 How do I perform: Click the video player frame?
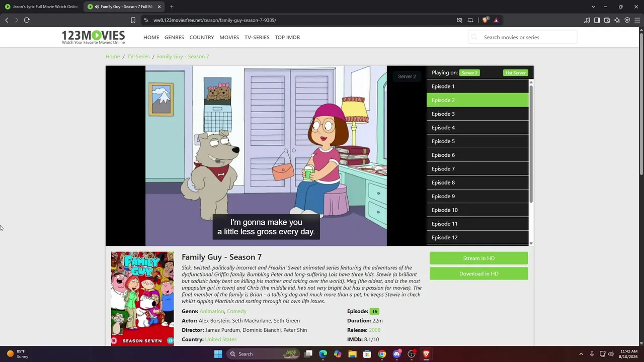tap(266, 156)
